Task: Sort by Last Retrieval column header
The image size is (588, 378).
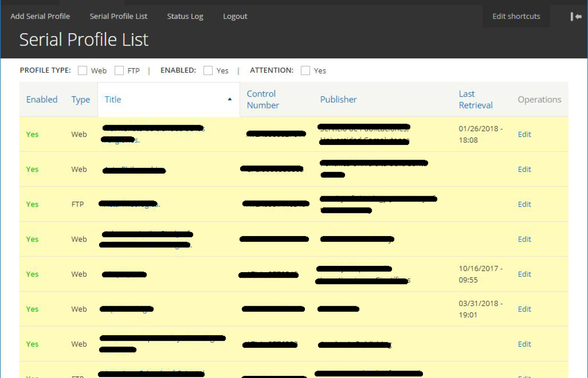Action: coord(475,100)
